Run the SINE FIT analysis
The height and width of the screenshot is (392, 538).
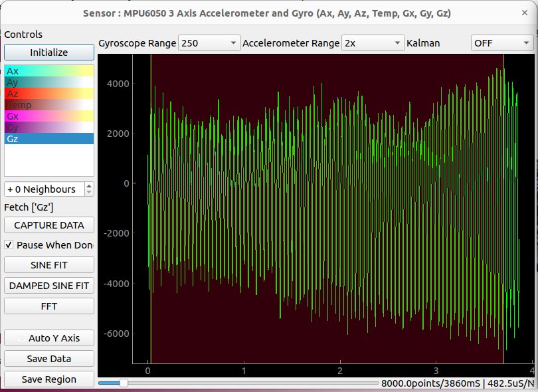pos(48,265)
